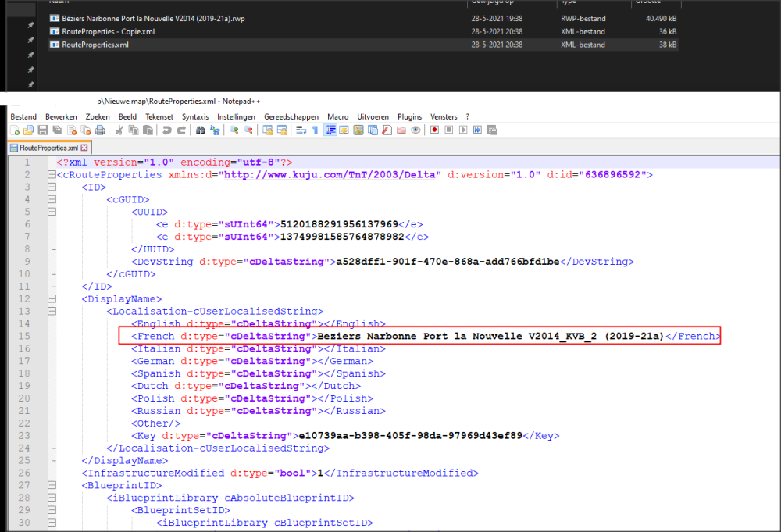
Task: Click the Cut scissors icon
Action: coord(119,130)
